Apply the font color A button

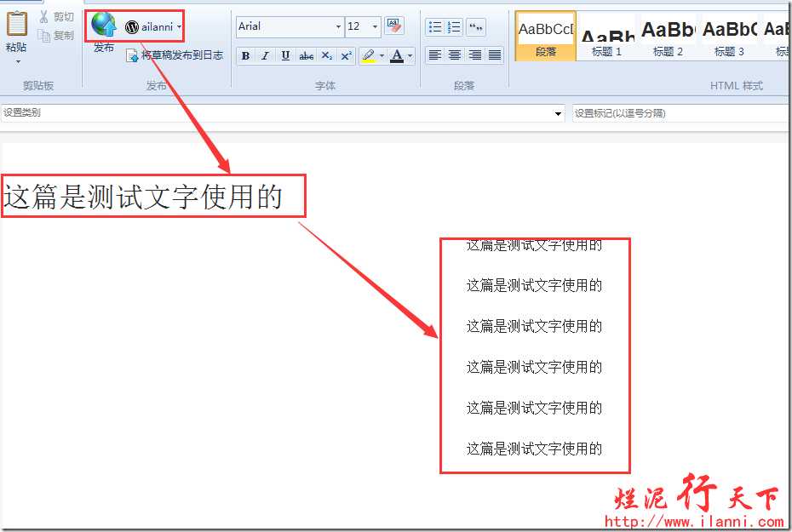tap(397, 55)
